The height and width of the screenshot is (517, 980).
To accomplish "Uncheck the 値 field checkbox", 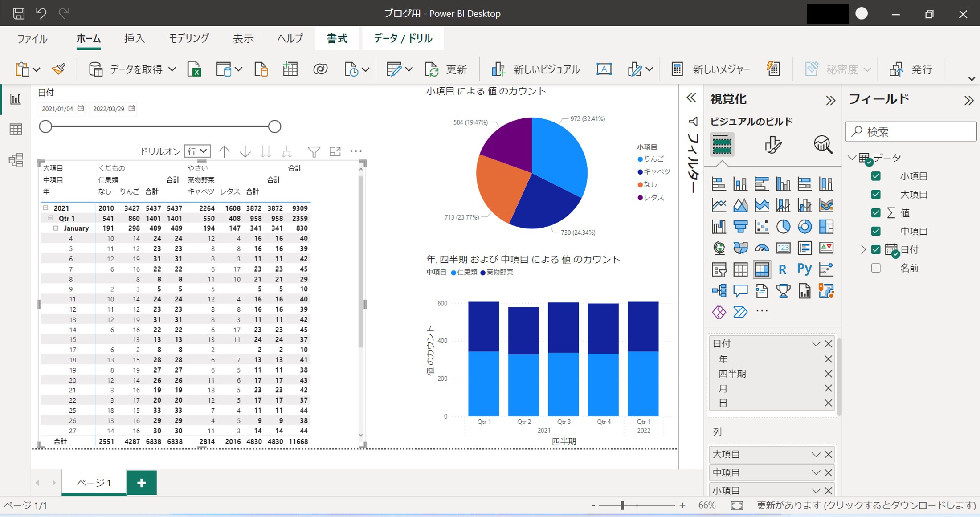I will (x=876, y=212).
